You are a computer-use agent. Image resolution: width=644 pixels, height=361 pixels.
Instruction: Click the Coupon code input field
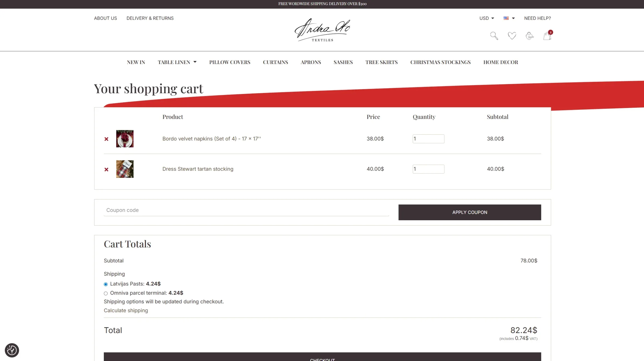[x=246, y=210]
